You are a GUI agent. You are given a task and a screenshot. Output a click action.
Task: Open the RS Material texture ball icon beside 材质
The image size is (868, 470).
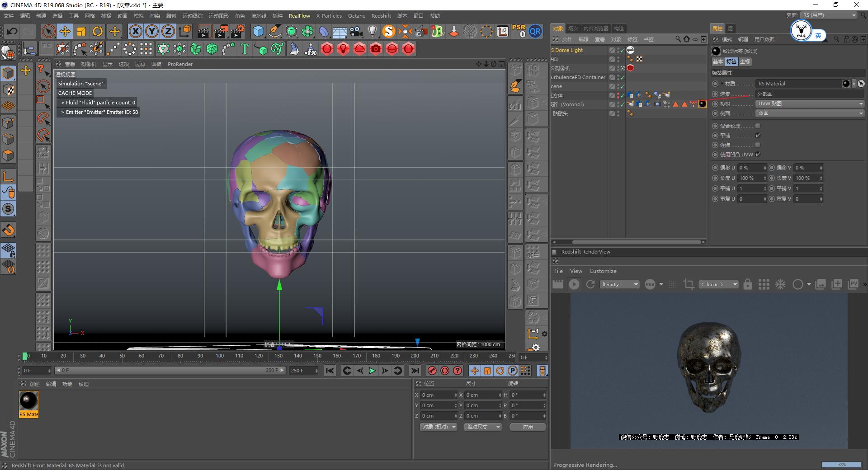(x=845, y=84)
